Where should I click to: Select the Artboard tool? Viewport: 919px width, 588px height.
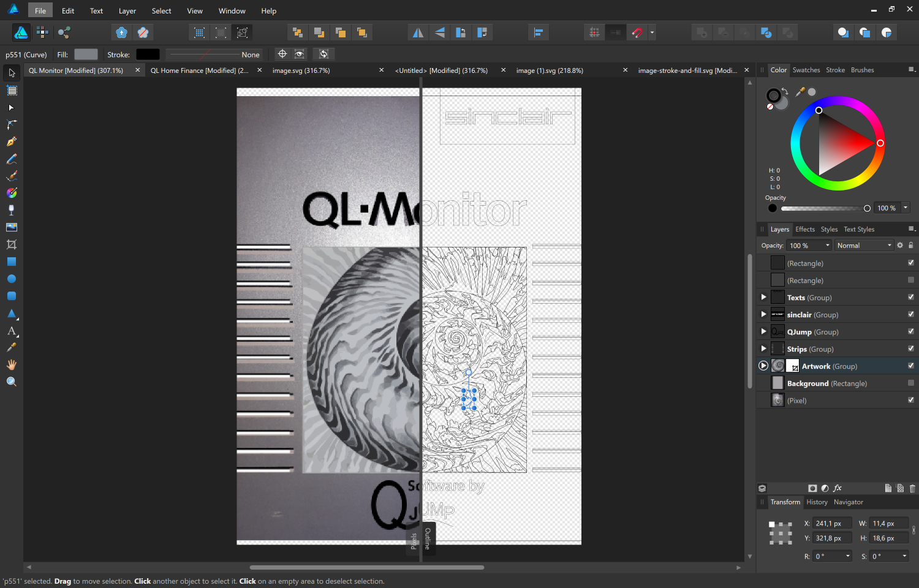(x=12, y=91)
